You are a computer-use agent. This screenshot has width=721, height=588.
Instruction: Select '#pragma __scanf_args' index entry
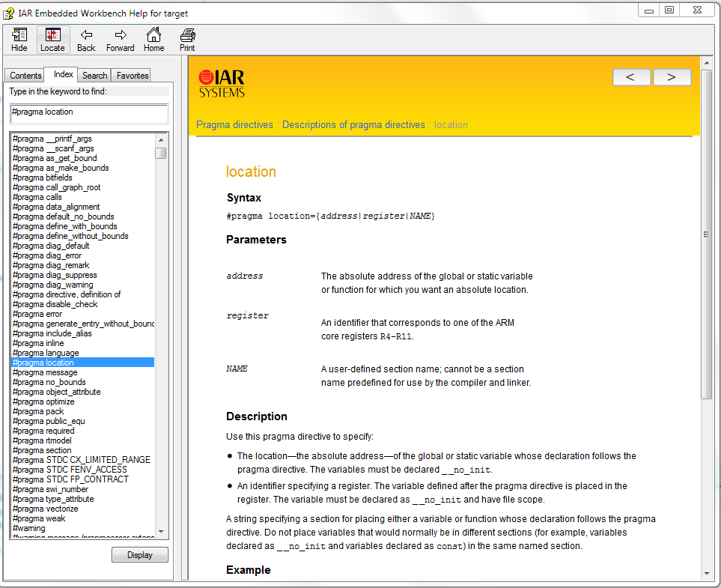pos(53,148)
